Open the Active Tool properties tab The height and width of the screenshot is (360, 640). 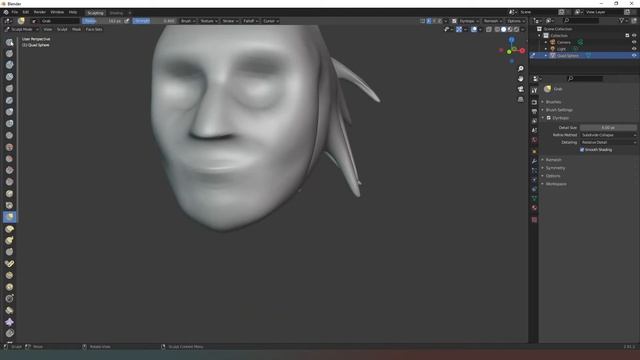[x=534, y=90]
